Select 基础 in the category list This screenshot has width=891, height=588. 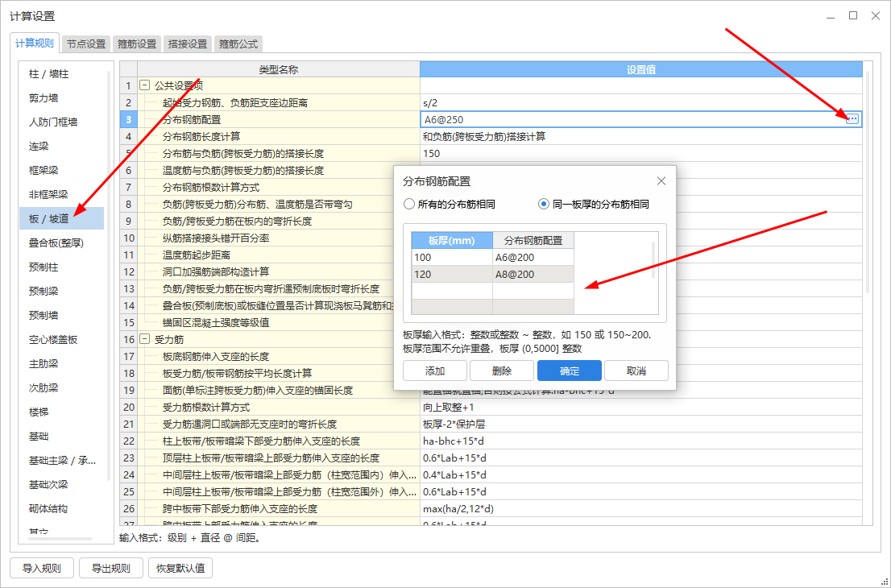click(x=62, y=436)
